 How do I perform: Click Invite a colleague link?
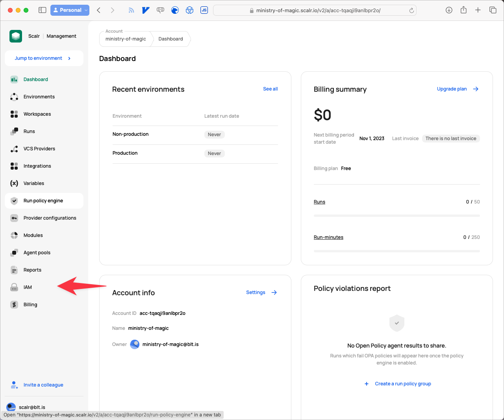click(x=43, y=385)
